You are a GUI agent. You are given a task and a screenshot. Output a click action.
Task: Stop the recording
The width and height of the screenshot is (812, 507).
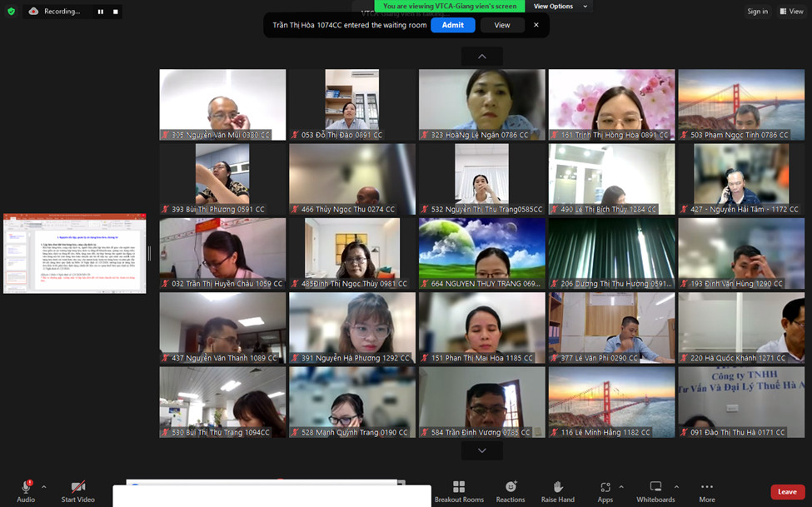point(116,12)
